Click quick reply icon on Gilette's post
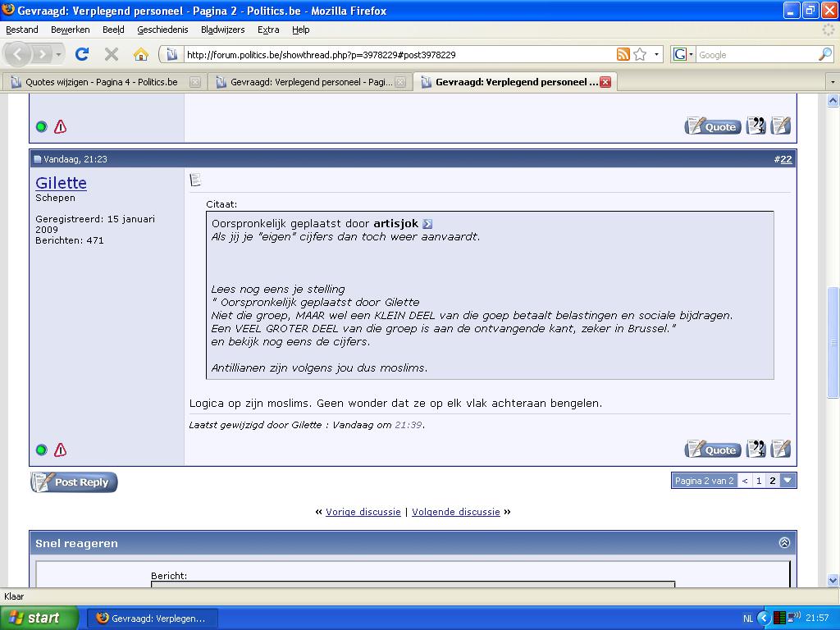Screen dimensions: 840x630 point(781,449)
